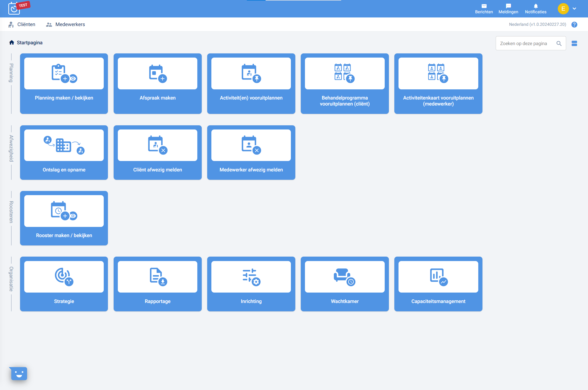This screenshot has height=390, width=588.
Task: Select the Capaciteitsmanagement tile label
Action: tap(438, 301)
